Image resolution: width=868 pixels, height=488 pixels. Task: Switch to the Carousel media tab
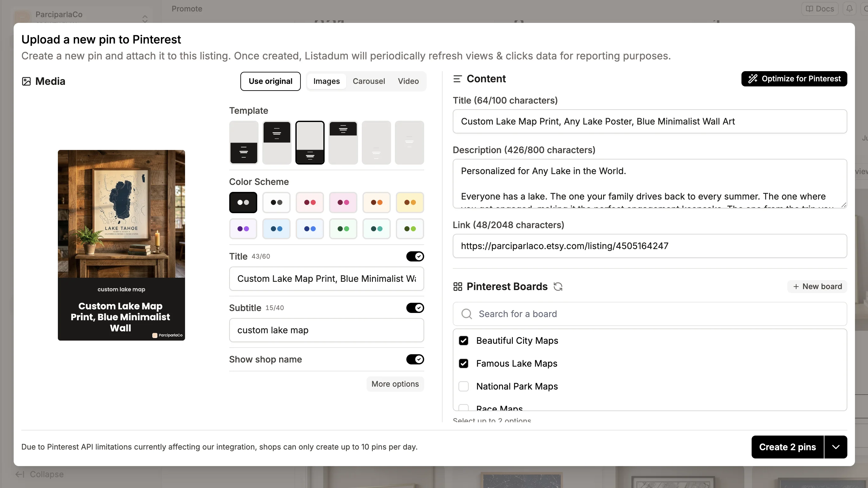tap(369, 81)
